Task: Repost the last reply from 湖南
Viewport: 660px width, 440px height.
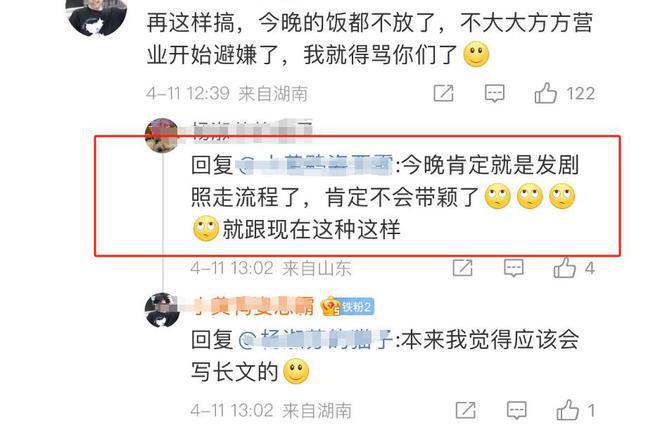Action: pyautogui.click(x=466, y=410)
